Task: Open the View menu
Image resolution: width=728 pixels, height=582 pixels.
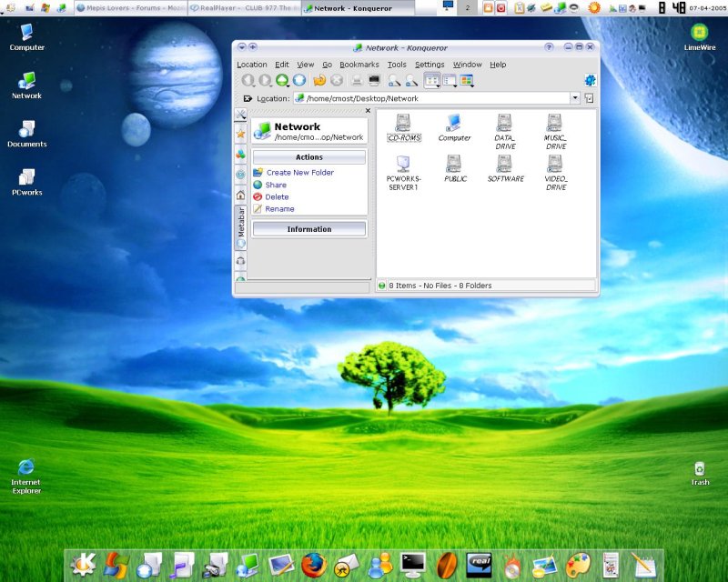Action: 306,65
